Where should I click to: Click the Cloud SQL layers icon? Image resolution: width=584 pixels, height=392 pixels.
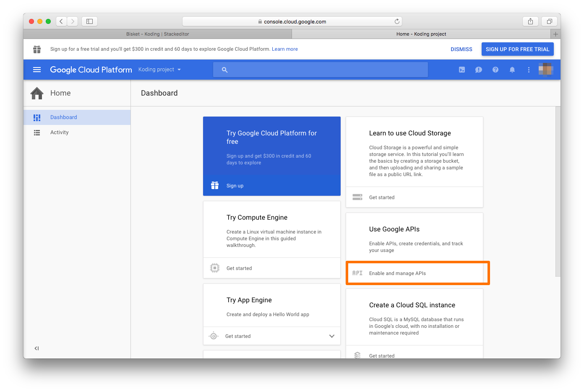357,355
